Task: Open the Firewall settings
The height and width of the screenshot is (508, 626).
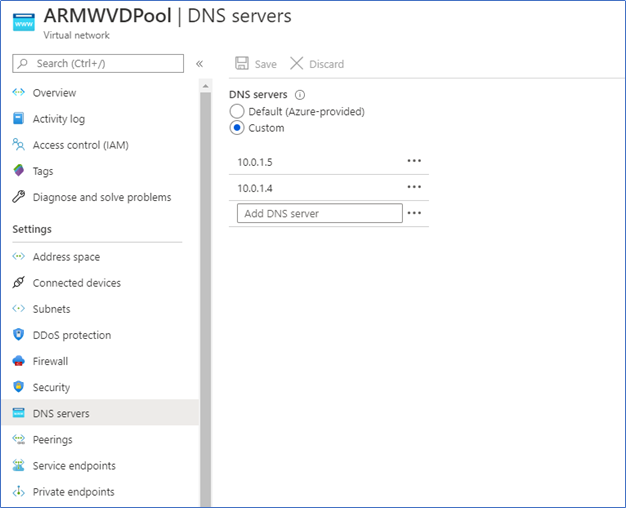Action: pyautogui.click(x=50, y=361)
